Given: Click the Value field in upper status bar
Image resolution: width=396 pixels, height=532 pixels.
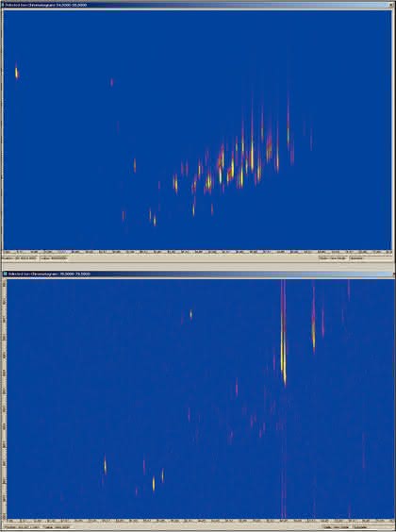Looking at the screenshot, I should click(54, 258).
